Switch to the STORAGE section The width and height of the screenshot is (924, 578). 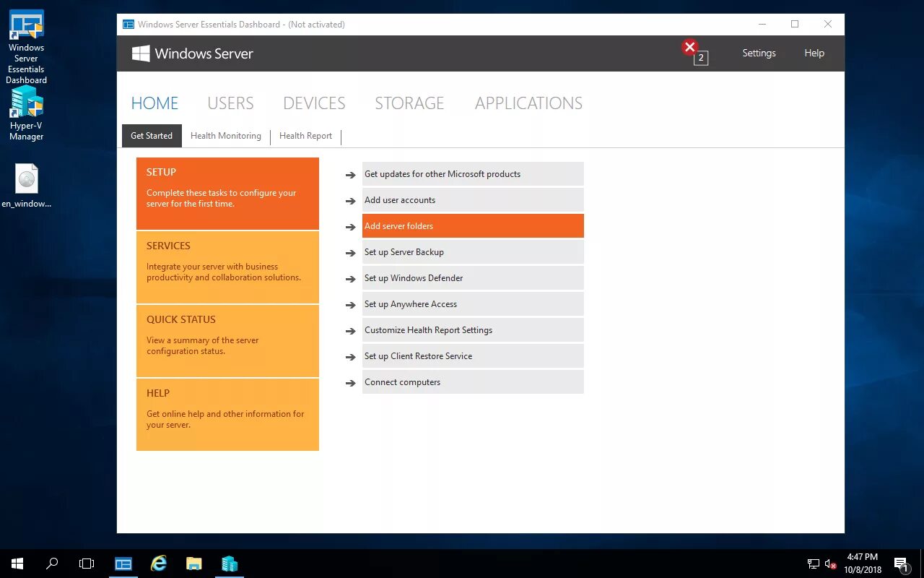pos(409,103)
